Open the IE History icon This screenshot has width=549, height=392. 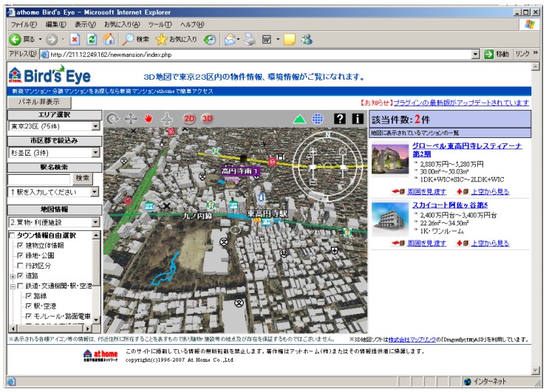tap(210, 40)
